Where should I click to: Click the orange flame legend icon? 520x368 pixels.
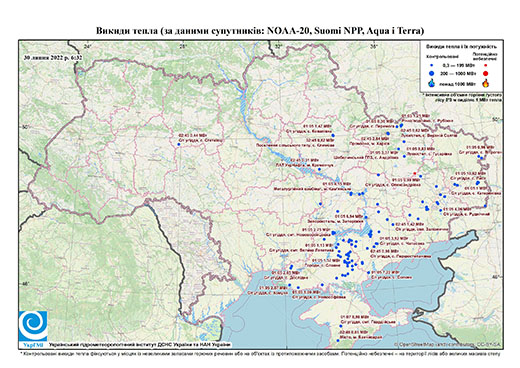tap(486, 83)
